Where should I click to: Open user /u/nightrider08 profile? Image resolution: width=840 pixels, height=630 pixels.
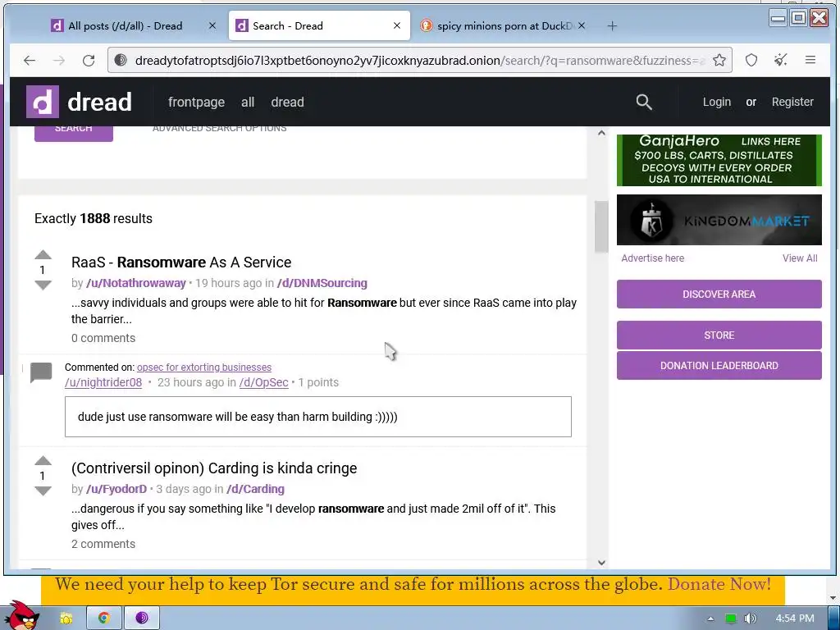(103, 382)
